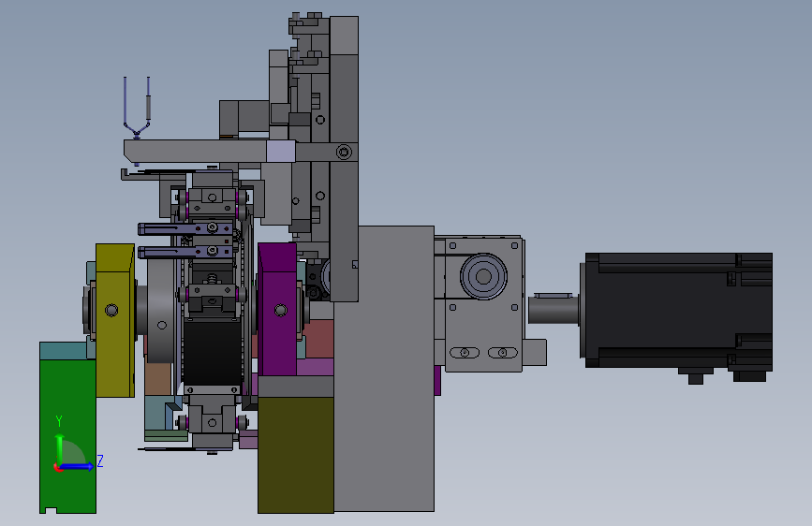
Task: Click the blue Z axis arrow of triad
Action: click(x=78, y=466)
